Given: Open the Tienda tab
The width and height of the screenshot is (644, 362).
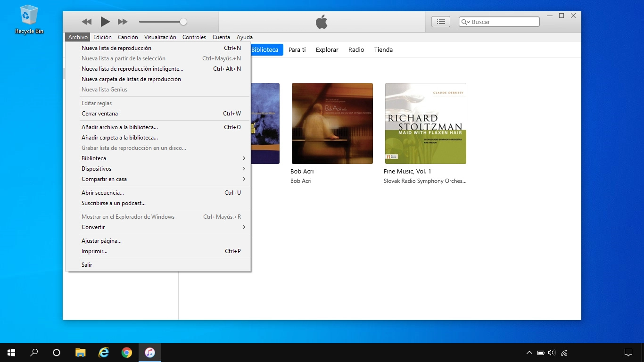Looking at the screenshot, I should [383, 49].
